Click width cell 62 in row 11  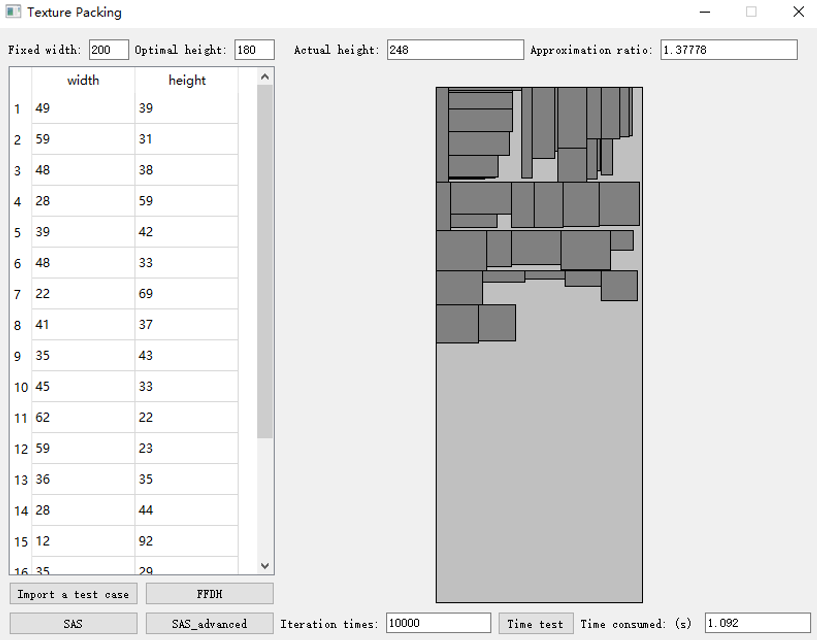point(83,417)
